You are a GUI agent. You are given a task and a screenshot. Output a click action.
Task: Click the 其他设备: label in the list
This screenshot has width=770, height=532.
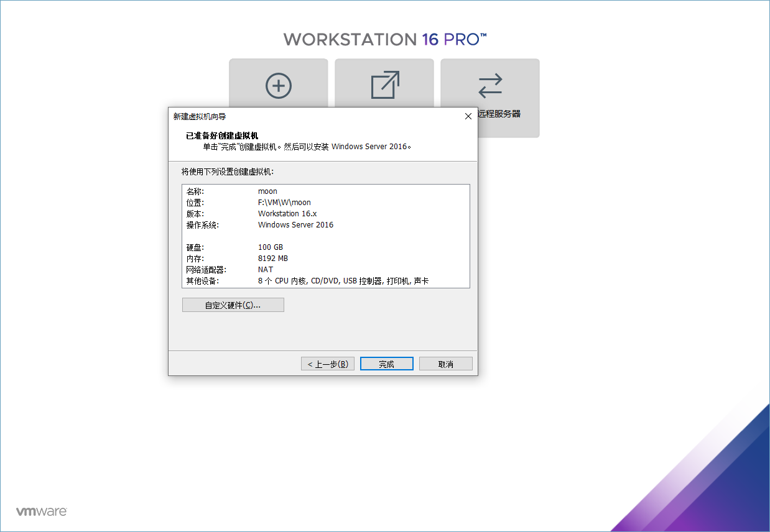[x=203, y=281]
